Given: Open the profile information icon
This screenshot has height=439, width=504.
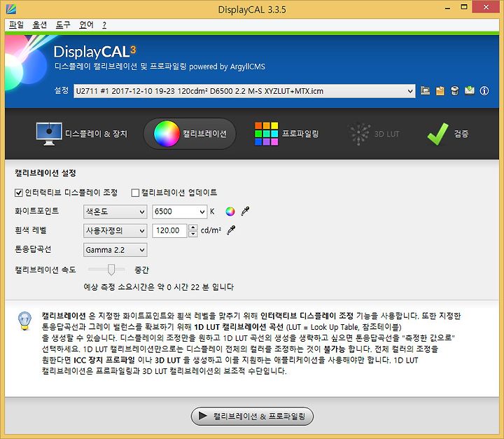Looking at the screenshot, I should pyautogui.click(x=484, y=91).
